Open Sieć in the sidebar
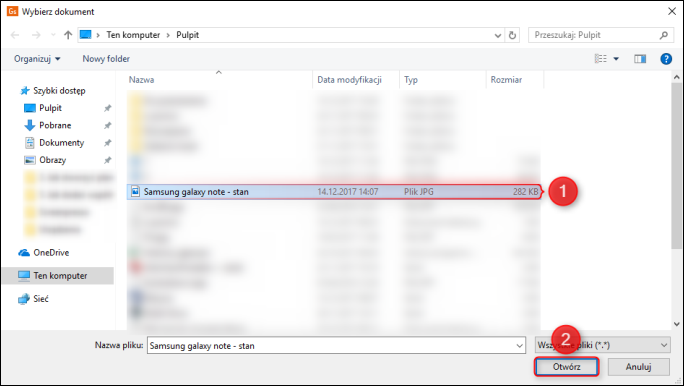684x386 pixels. [33, 299]
